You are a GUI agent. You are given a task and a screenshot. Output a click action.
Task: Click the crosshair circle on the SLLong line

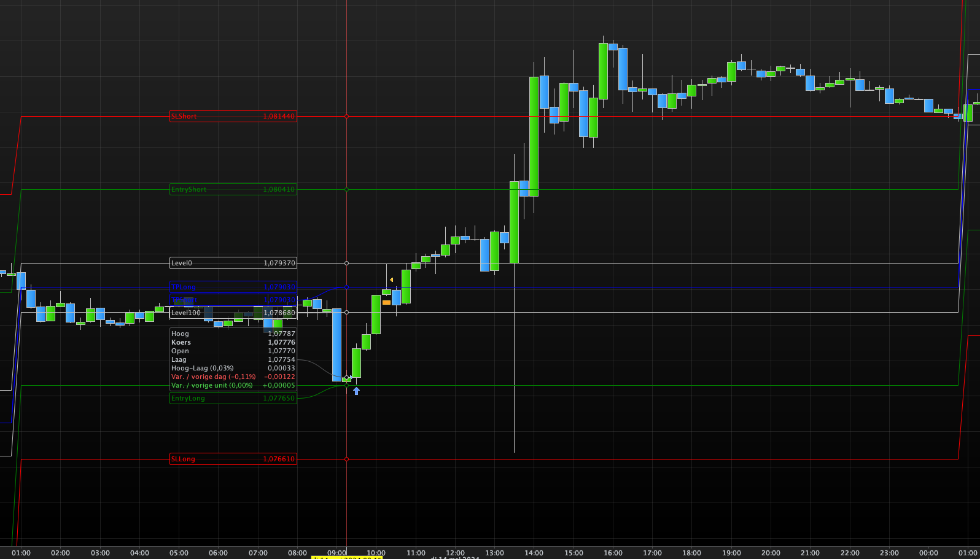click(x=346, y=459)
